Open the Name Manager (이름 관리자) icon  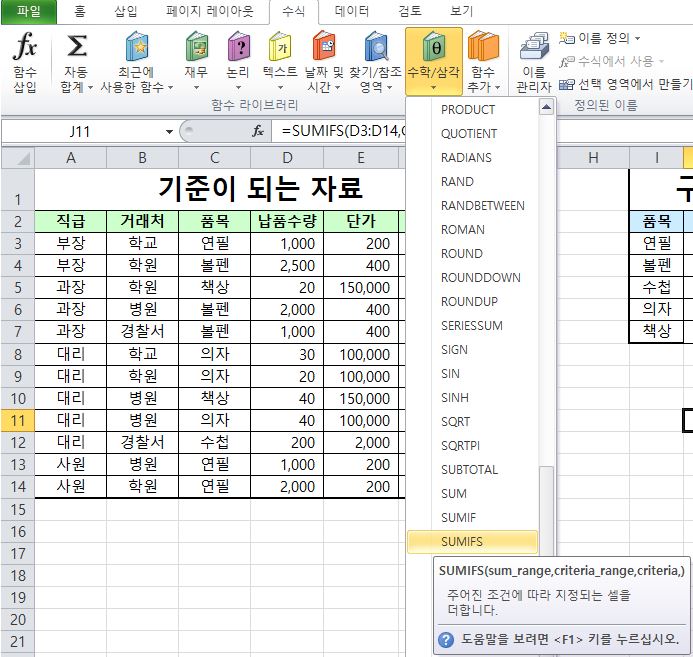pos(534,46)
